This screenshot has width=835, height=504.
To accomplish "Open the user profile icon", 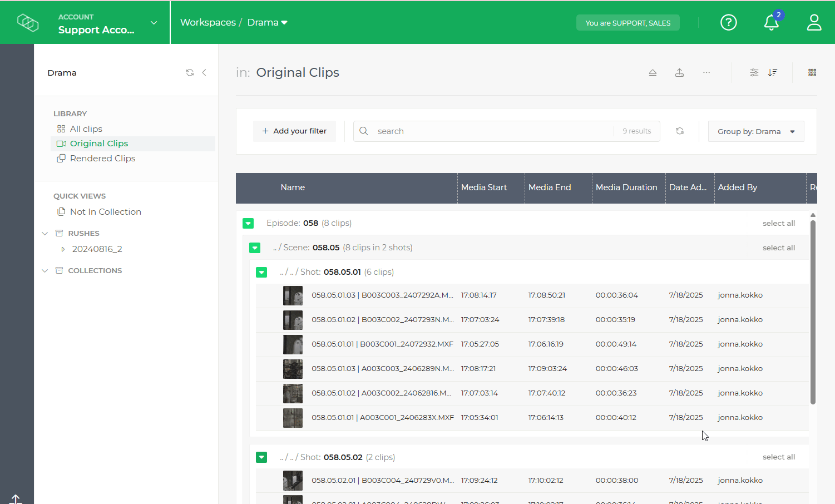I will pos(814,22).
